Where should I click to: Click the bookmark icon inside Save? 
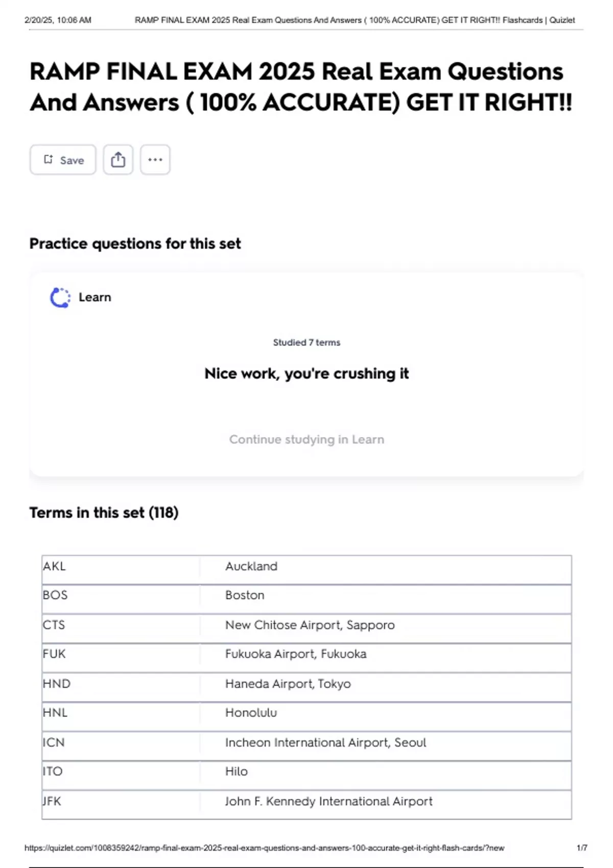click(49, 160)
